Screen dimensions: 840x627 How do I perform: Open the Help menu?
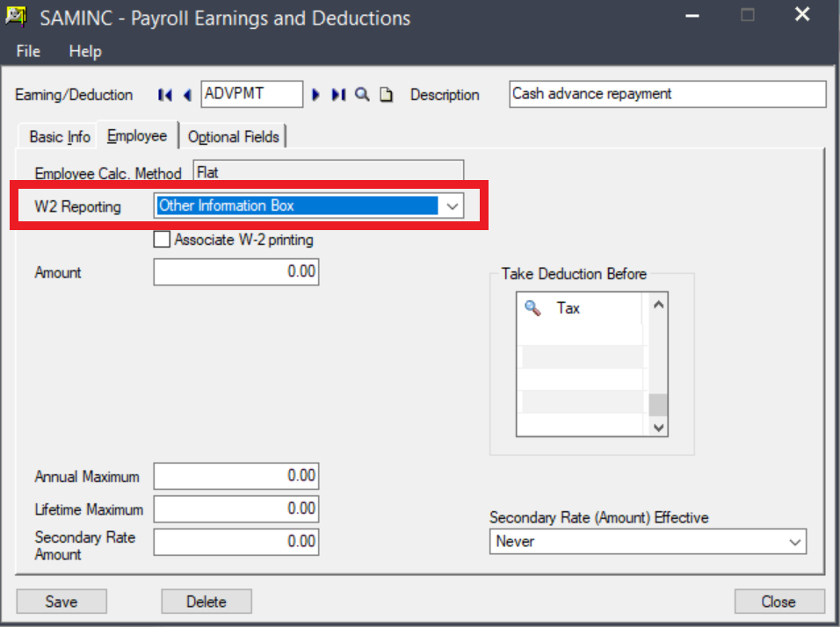point(85,52)
